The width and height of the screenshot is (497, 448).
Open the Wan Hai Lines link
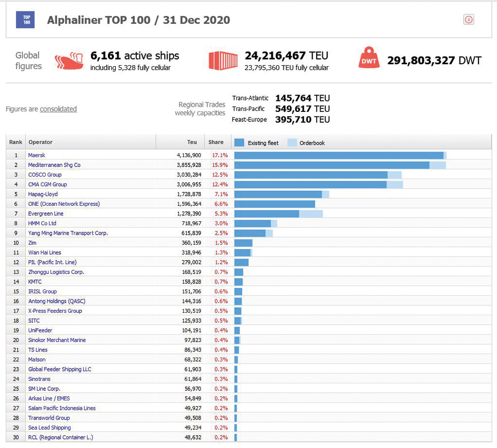45,253
